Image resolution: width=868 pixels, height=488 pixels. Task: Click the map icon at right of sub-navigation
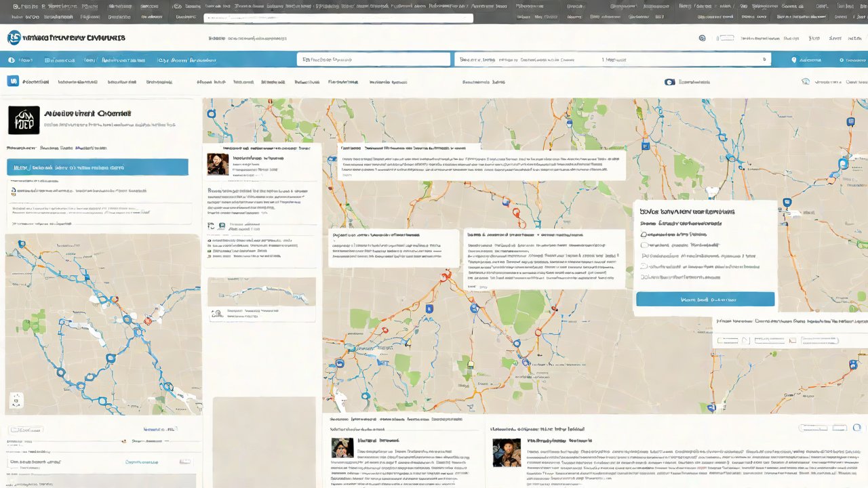point(806,81)
